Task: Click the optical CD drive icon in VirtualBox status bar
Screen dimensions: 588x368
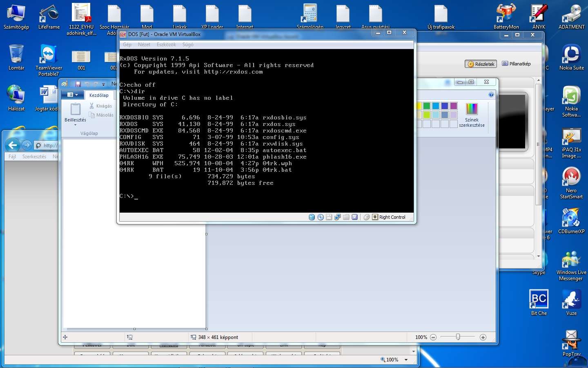Action: click(321, 217)
